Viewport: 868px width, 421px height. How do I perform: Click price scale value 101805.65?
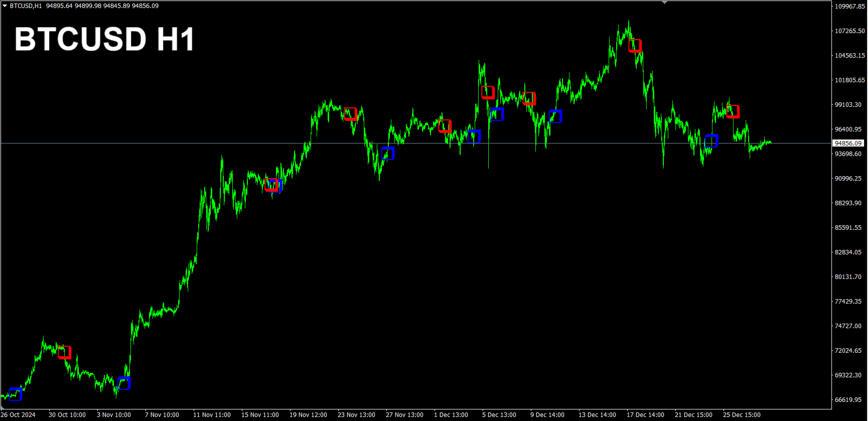pos(850,80)
